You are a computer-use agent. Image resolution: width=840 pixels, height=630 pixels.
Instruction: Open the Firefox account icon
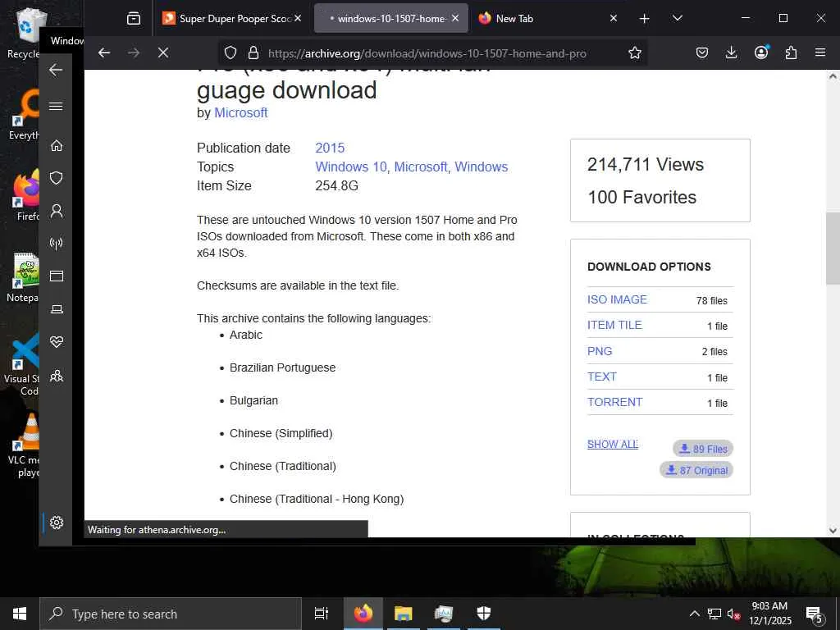tap(761, 52)
